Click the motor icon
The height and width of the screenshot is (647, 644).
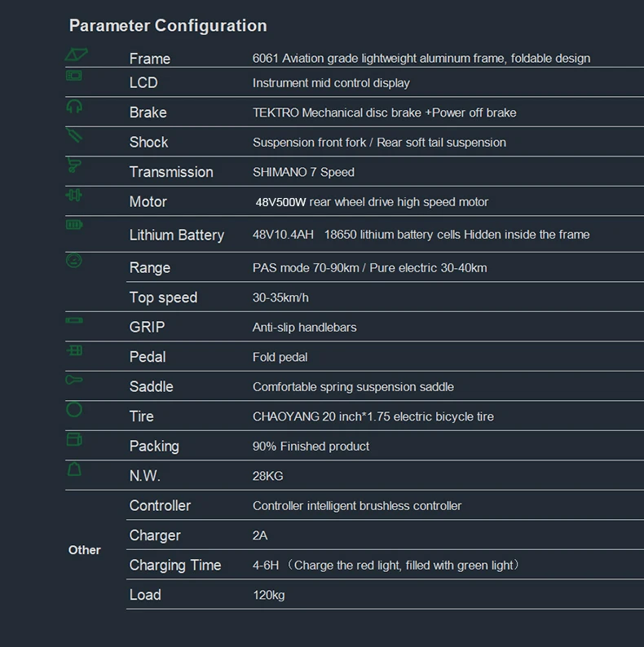(x=74, y=196)
